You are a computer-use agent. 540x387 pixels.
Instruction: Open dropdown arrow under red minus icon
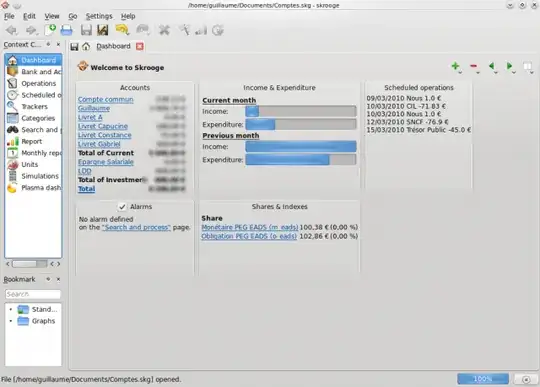pyautogui.click(x=478, y=73)
